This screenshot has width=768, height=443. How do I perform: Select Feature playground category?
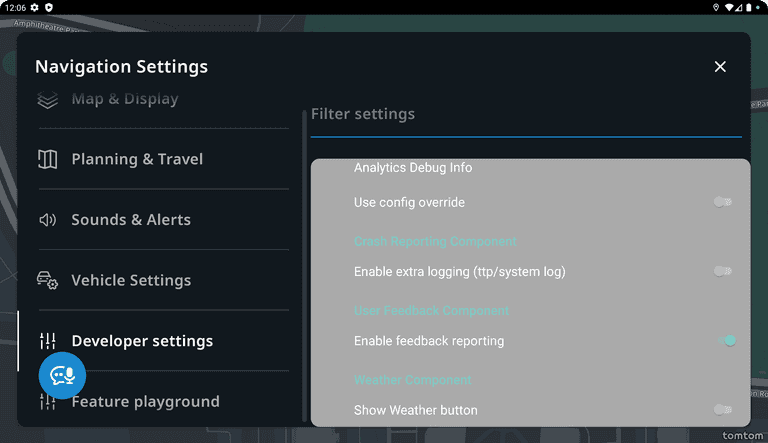tap(145, 402)
